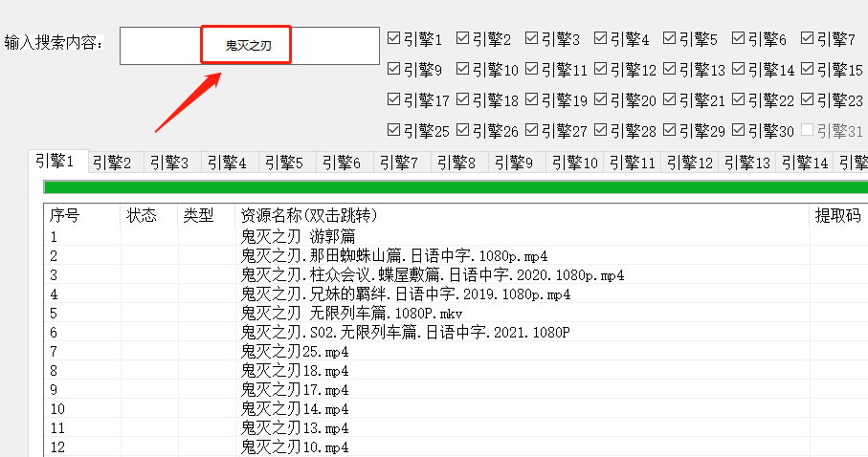868x457 pixels.
Task: Click the 提取码 column header
Action: pyautogui.click(x=838, y=215)
